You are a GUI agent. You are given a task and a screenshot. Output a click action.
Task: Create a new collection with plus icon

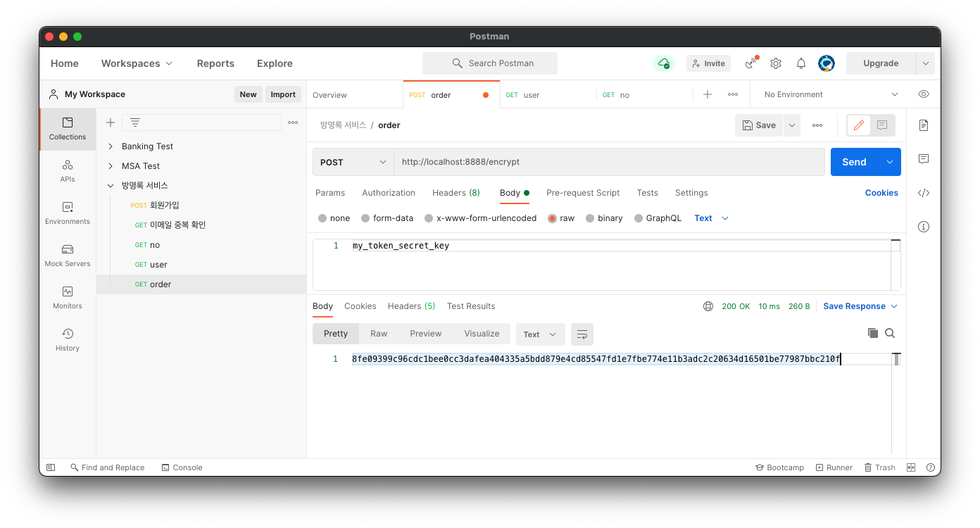pos(111,122)
